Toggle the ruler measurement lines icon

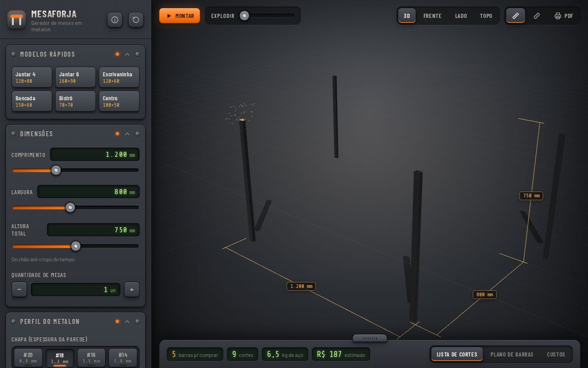(515, 16)
